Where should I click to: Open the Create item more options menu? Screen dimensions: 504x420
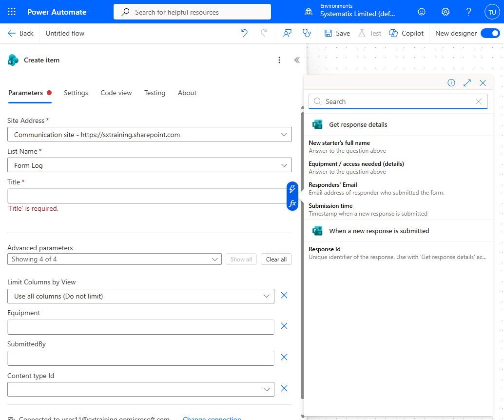(x=279, y=60)
